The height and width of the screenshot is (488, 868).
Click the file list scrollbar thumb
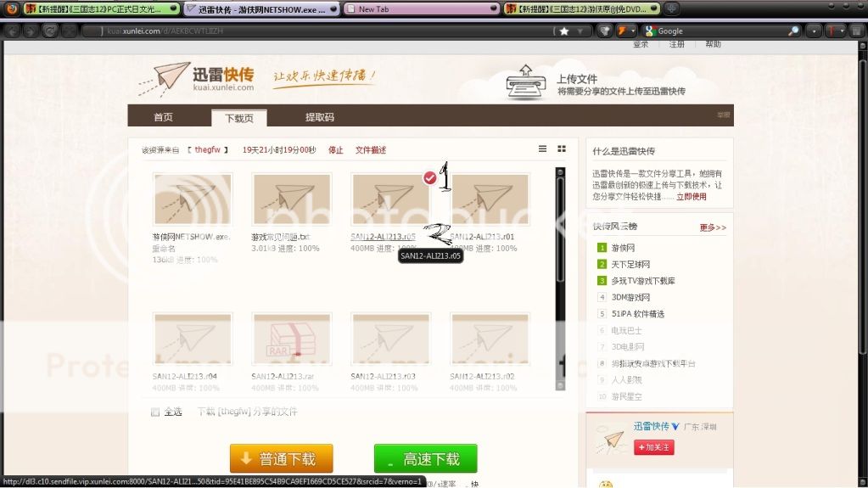pos(560,230)
